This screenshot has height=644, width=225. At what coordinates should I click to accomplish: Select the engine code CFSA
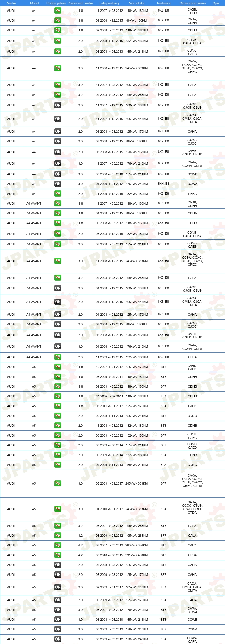[192, 555]
